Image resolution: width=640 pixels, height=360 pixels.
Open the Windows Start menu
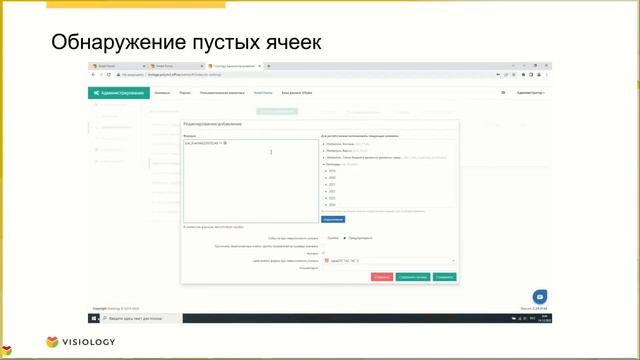click(x=93, y=318)
